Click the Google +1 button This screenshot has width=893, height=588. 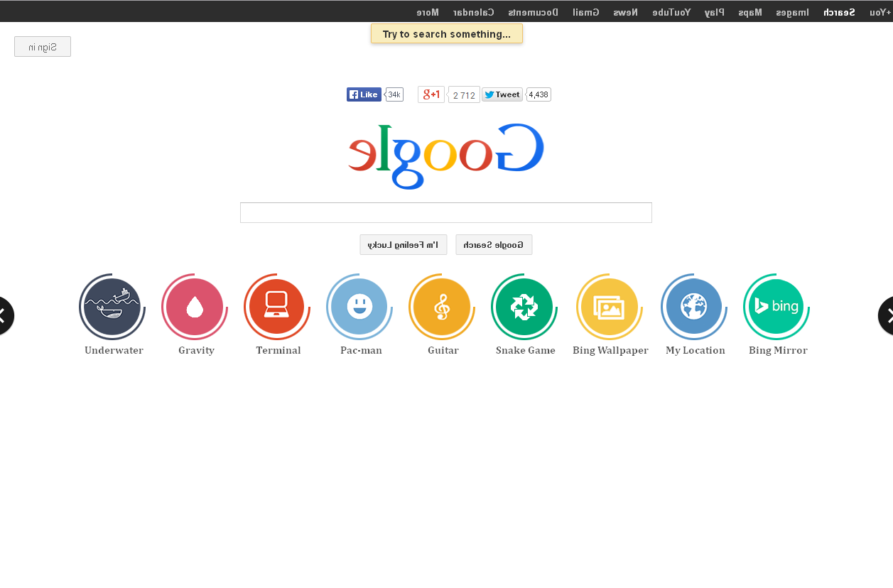(431, 94)
